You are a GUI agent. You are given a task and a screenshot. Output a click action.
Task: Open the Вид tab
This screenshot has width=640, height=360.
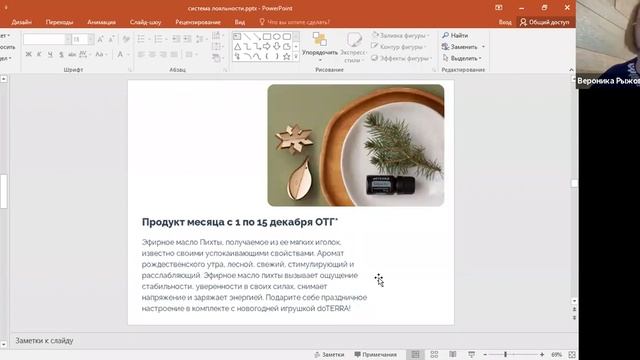(240, 22)
